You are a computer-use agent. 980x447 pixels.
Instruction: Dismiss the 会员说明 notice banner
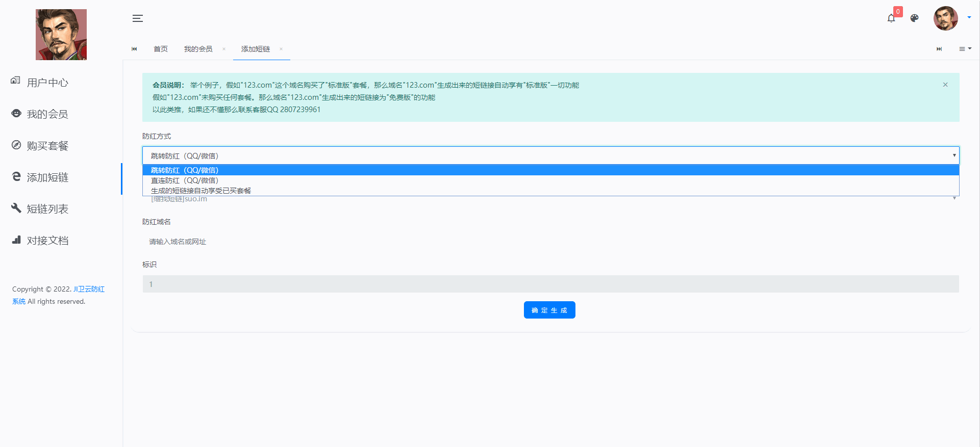(945, 85)
